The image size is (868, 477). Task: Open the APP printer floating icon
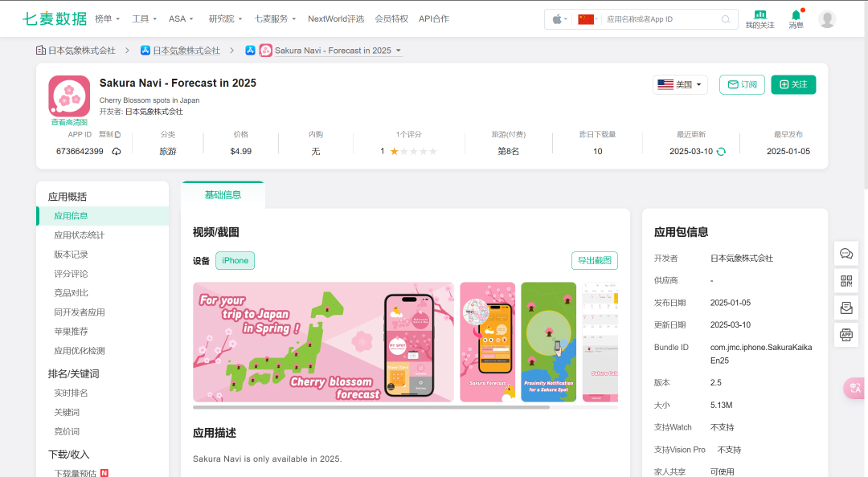846,334
